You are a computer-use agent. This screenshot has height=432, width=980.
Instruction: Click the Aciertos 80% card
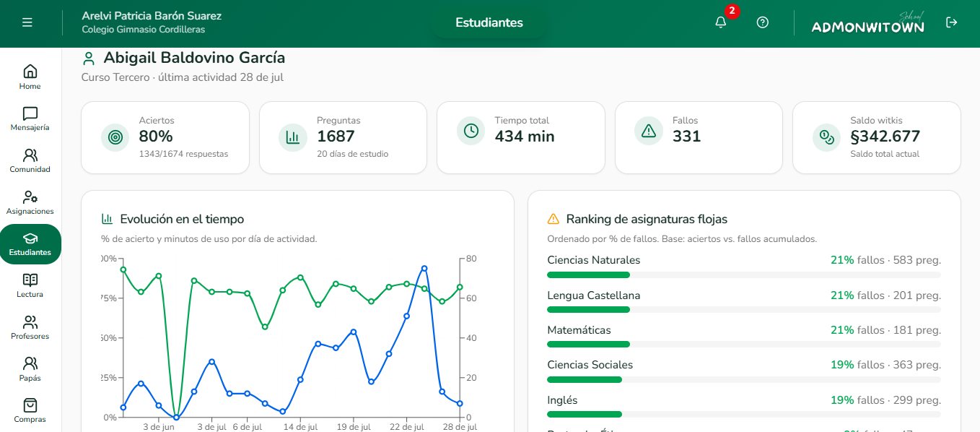pyautogui.click(x=165, y=137)
